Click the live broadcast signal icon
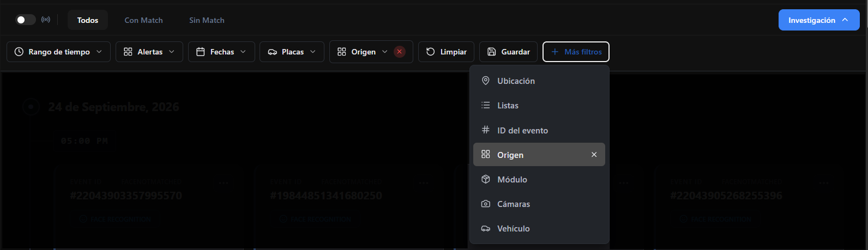This screenshot has width=868, height=250. [x=46, y=20]
